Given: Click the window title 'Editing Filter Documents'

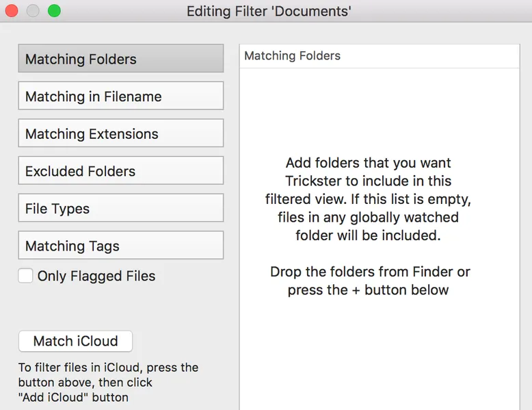Looking at the screenshot, I should [x=269, y=11].
